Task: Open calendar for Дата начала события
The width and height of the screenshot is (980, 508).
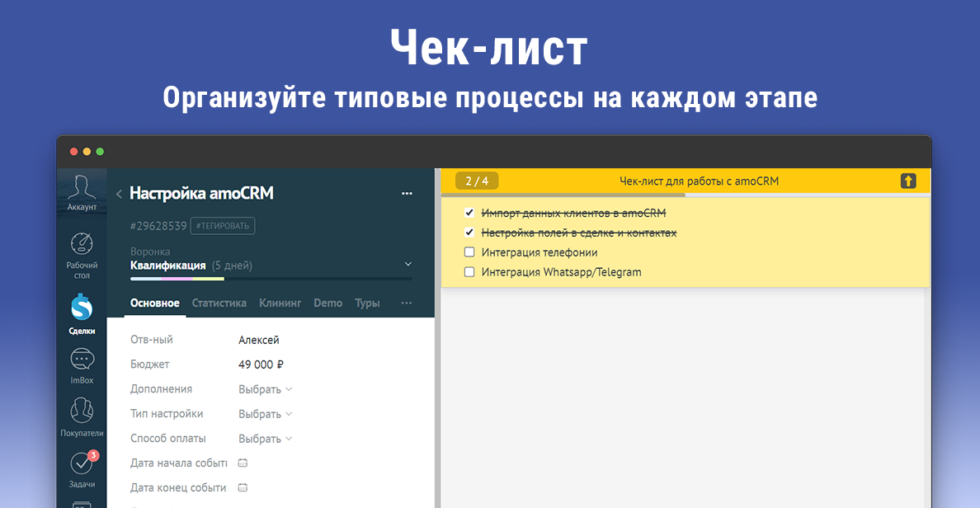Action: [x=243, y=463]
